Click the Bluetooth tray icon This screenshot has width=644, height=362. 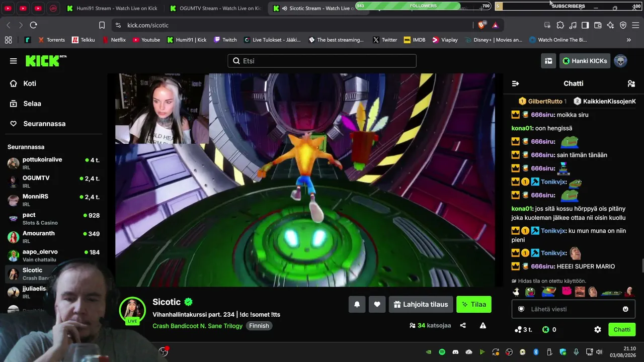(536, 352)
